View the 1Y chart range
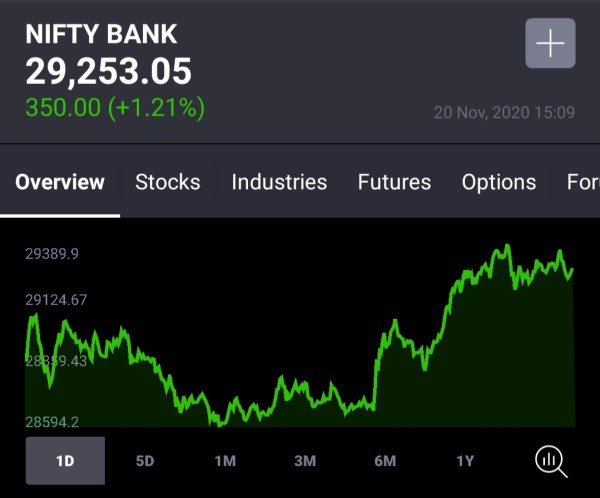The image size is (600, 498). tap(465, 461)
